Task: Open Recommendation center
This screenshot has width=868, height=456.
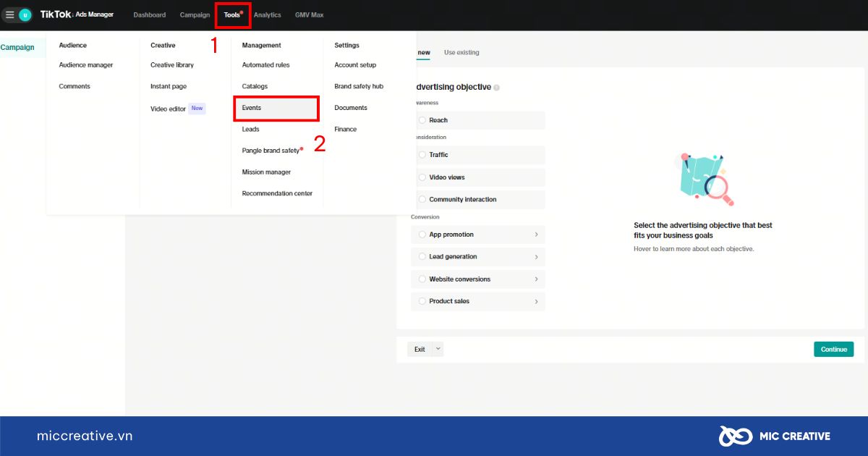Action: click(x=277, y=193)
